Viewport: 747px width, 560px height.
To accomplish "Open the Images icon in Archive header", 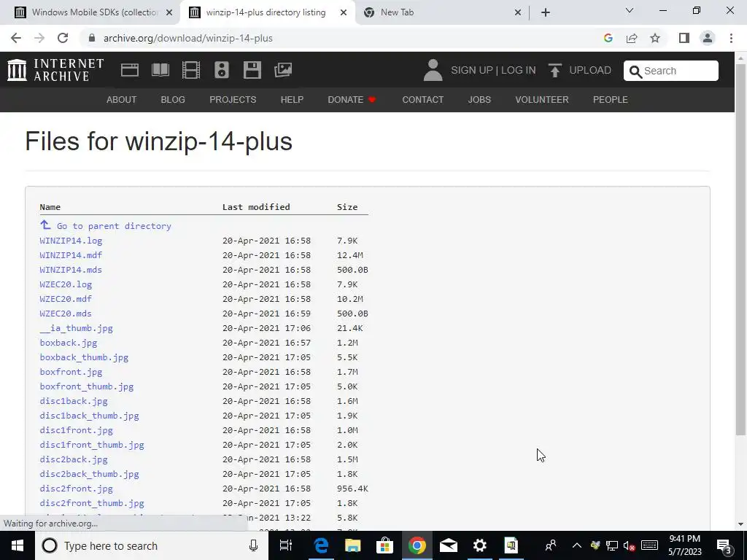I will click(x=283, y=70).
